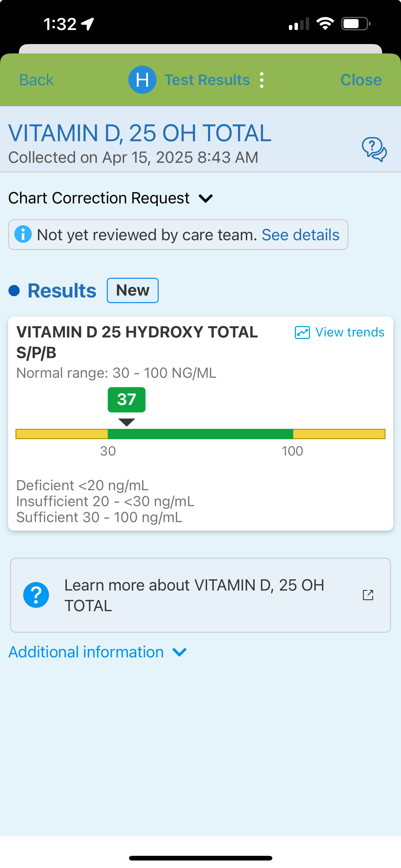The image size is (401, 868).
Task: Tap the blue H profile avatar
Action: [x=142, y=80]
